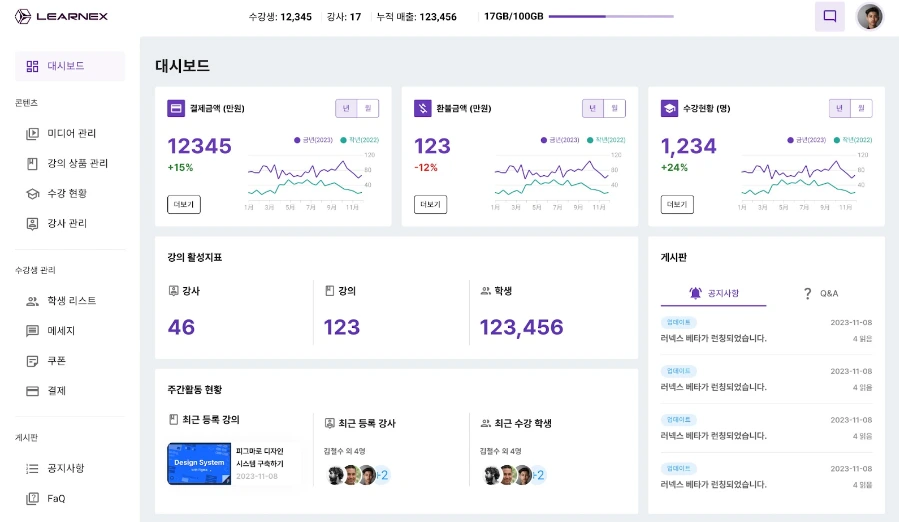Click the 결제 card icon in sidebar
This screenshot has width=899, height=522.
[x=33, y=391]
